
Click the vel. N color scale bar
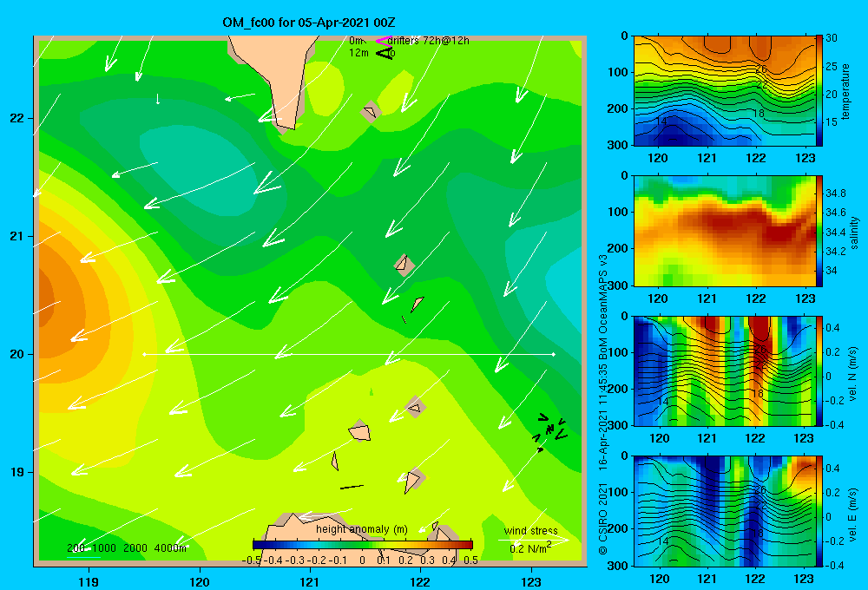point(819,370)
